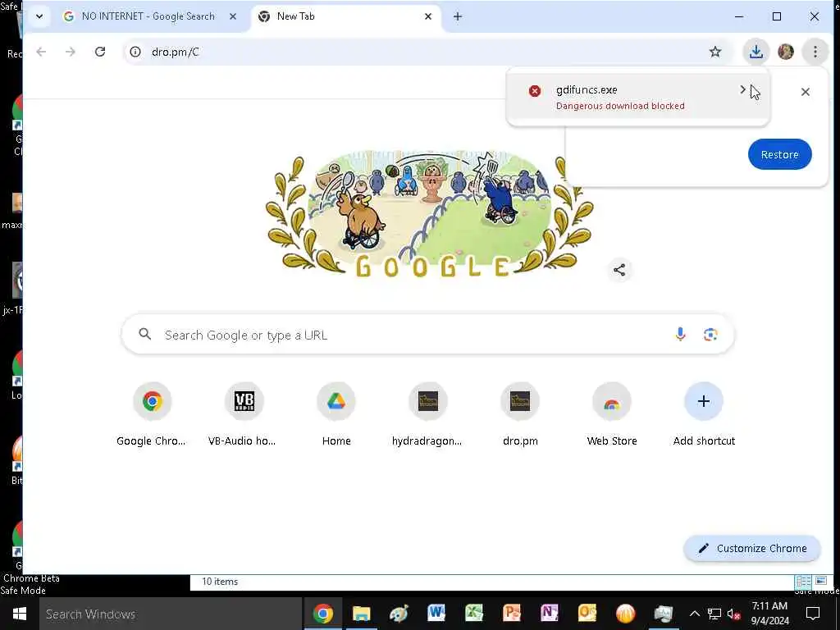The height and width of the screenshot is (630, 840).
Task: Open the tab search dropdown arrow
Action: click(39, 16)
